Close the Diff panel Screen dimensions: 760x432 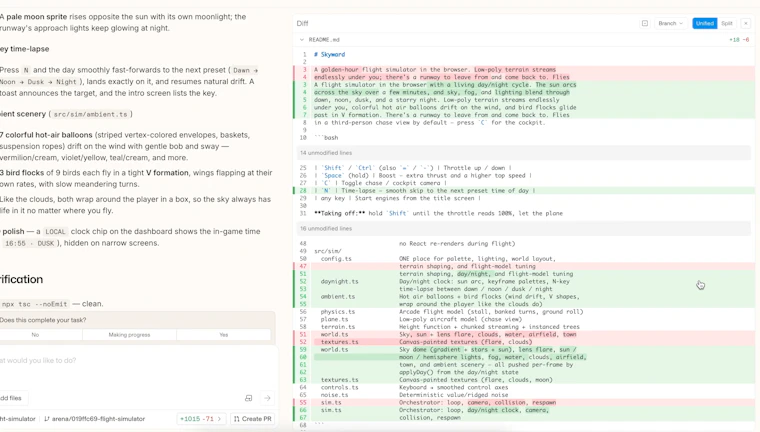[745, 23]
